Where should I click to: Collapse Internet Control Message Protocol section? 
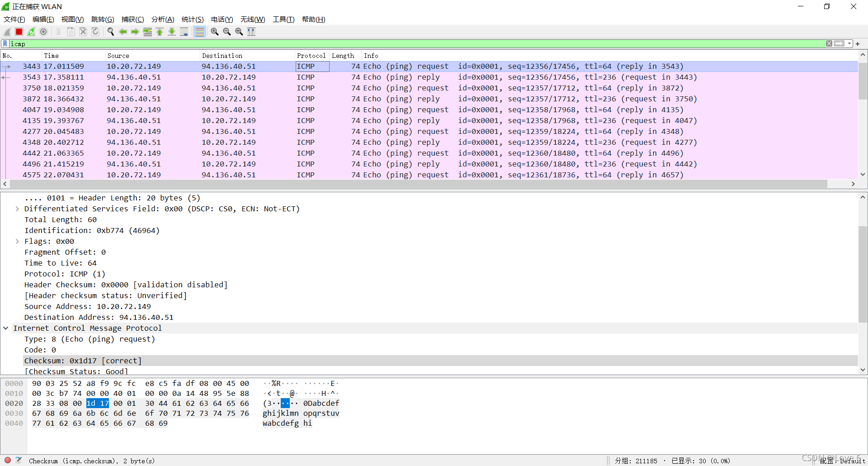pyautogui.click(x=6, y=328)
